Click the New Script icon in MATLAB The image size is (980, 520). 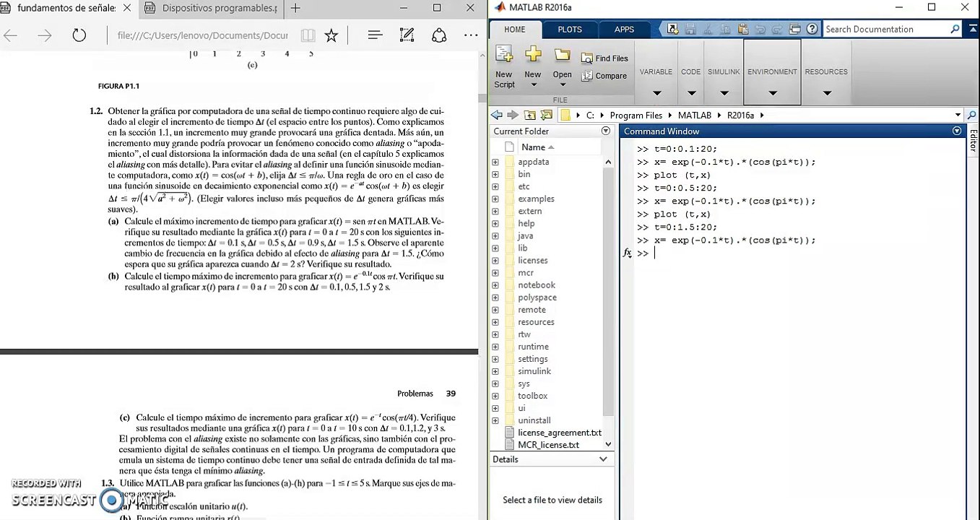pos(504,55)
